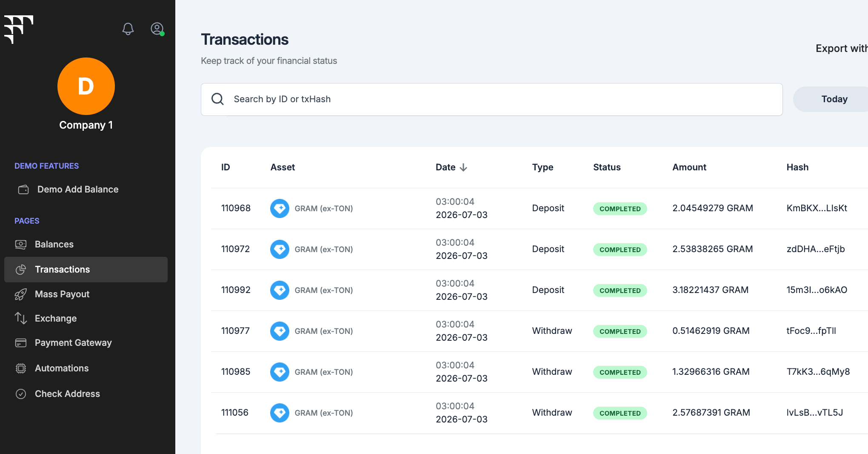Viewport: 868px width, 454px height.
Task: Click the Exchange arrows icon
Action: coord(21,318)
